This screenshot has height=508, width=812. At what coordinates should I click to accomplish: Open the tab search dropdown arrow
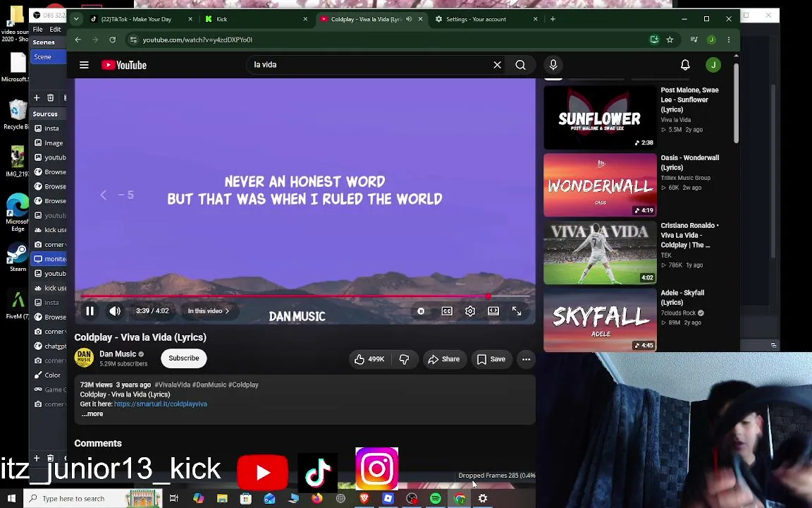pos(76,19)
